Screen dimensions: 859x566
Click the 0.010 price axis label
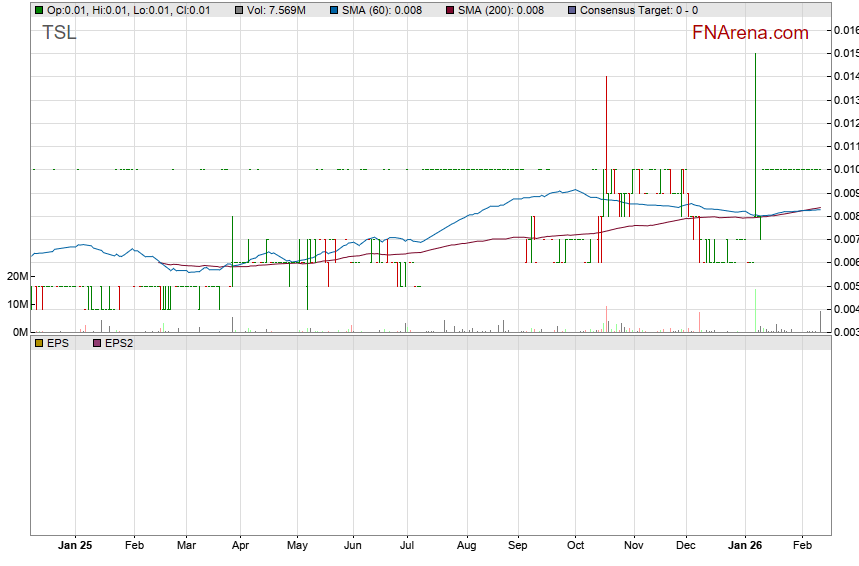pos(844,169)
